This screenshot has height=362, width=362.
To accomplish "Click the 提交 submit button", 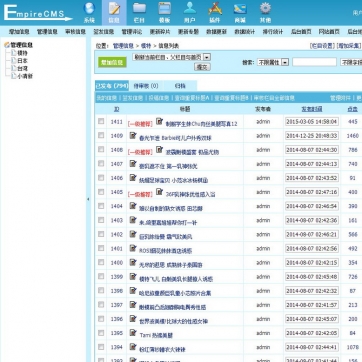I will [202, 67].
